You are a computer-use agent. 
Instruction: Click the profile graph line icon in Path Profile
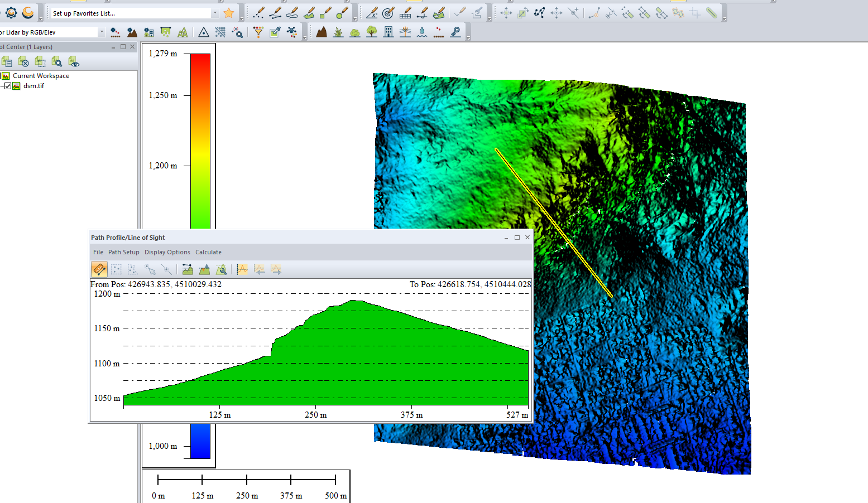pos(242,269)
